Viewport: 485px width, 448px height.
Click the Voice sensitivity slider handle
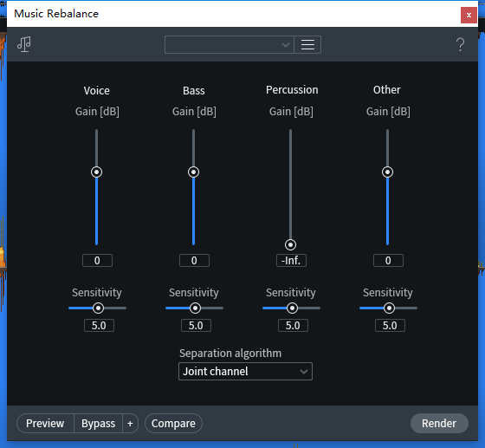99,308
